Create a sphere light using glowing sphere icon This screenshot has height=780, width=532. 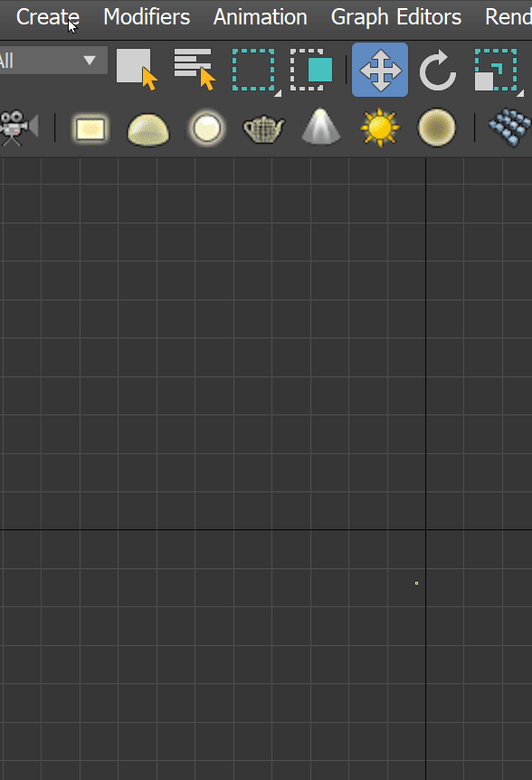(206, 128)
